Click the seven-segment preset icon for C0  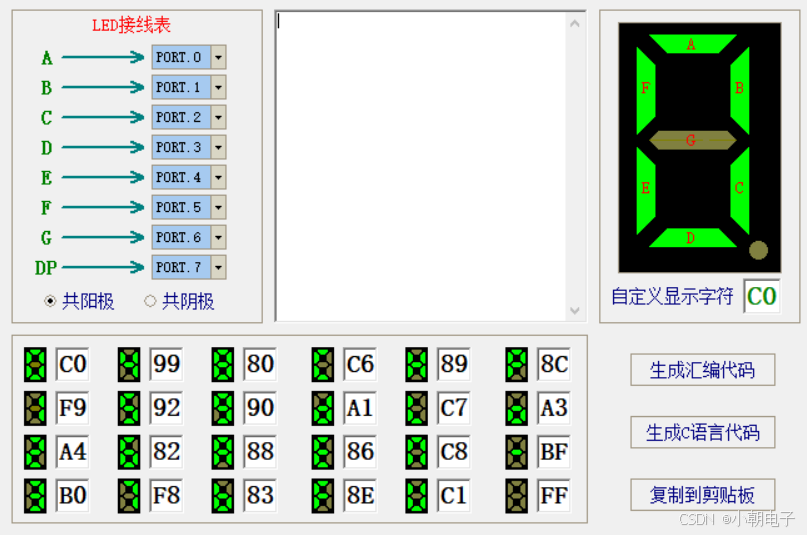coord(35,364)
